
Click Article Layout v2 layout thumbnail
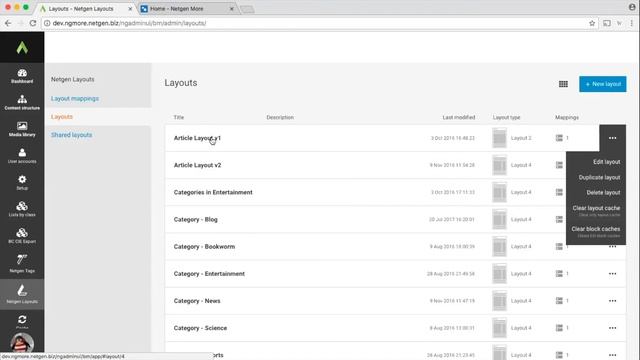tap(499, 165)
